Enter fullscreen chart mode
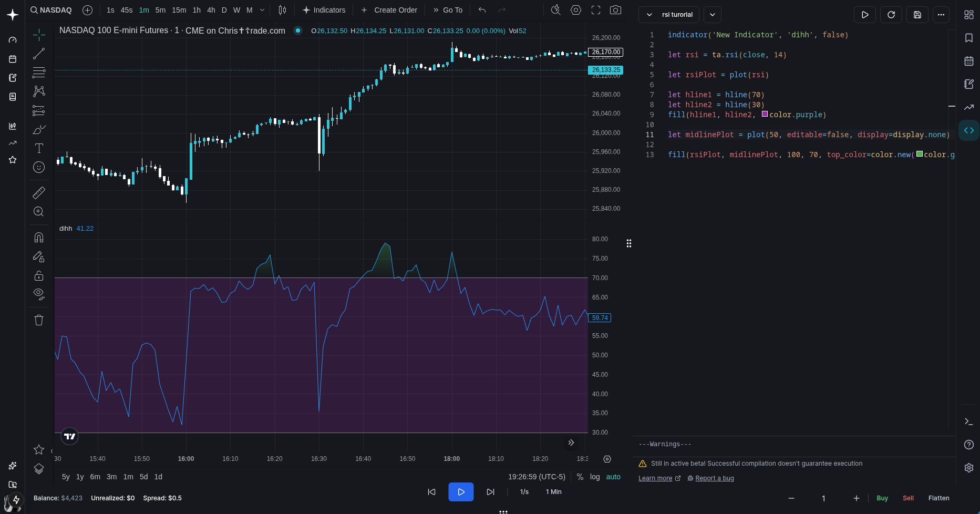 pos(596,10)
